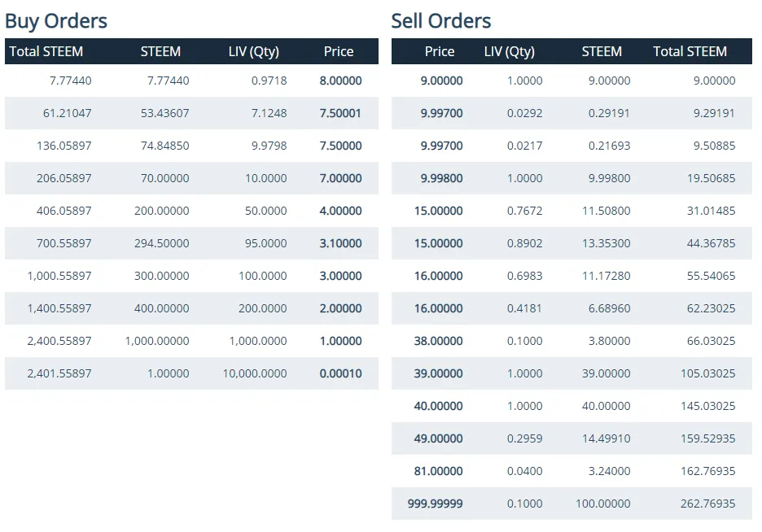
Task: Select the 294.50000 STEEM amount cell
Action: (x=162, y=243)
